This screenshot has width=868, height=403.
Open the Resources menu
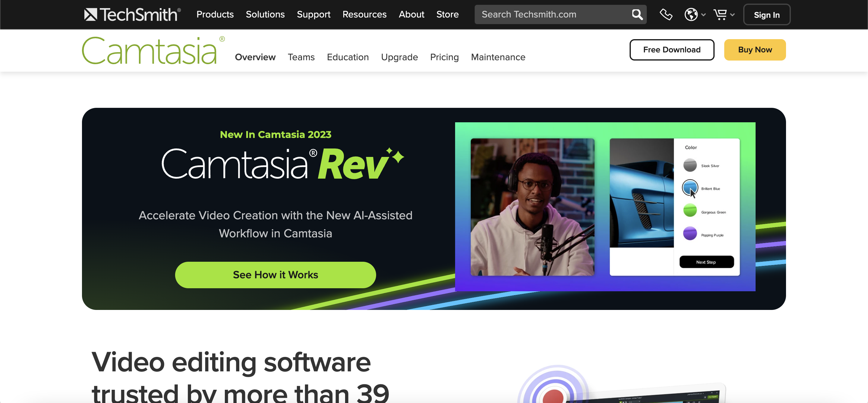pyautogui.click(x=364, y=14)
